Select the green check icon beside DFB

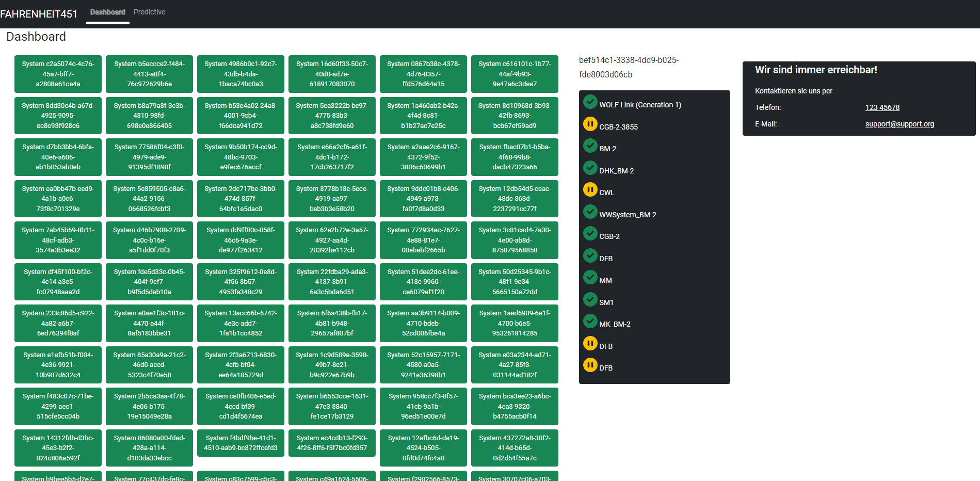(x=590, y=255)
